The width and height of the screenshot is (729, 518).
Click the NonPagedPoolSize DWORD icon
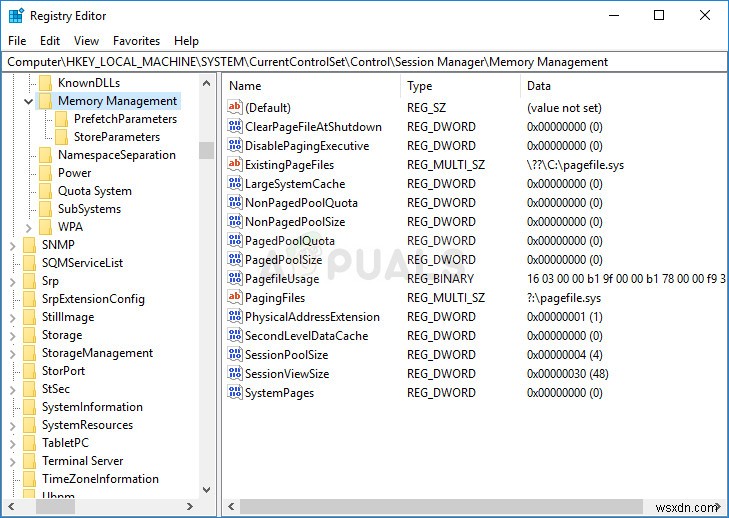pyautogui.click(x=235, y=221)
